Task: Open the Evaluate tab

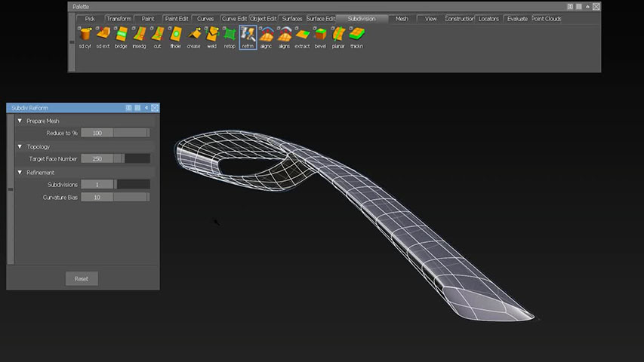Action: click(517, 18)
